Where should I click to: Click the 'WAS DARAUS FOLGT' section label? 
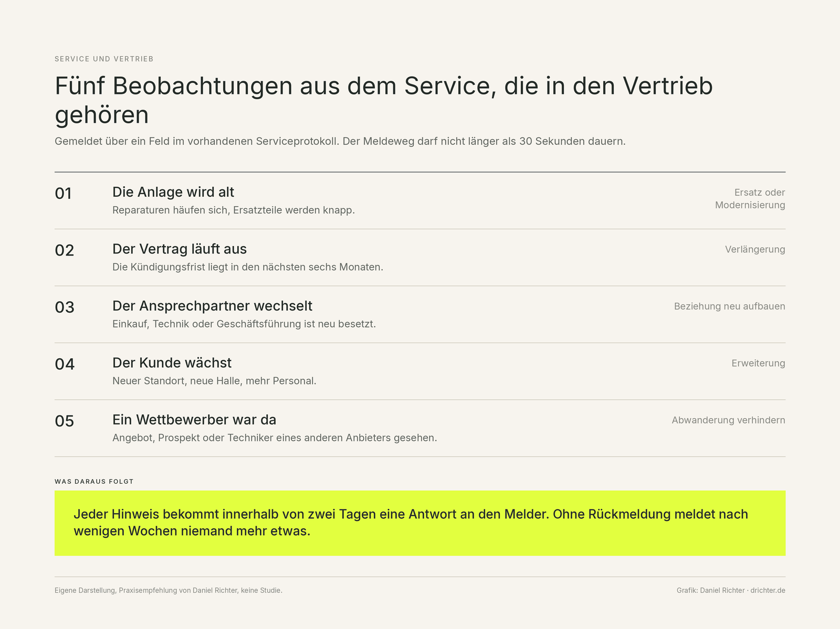pos(94,482)
